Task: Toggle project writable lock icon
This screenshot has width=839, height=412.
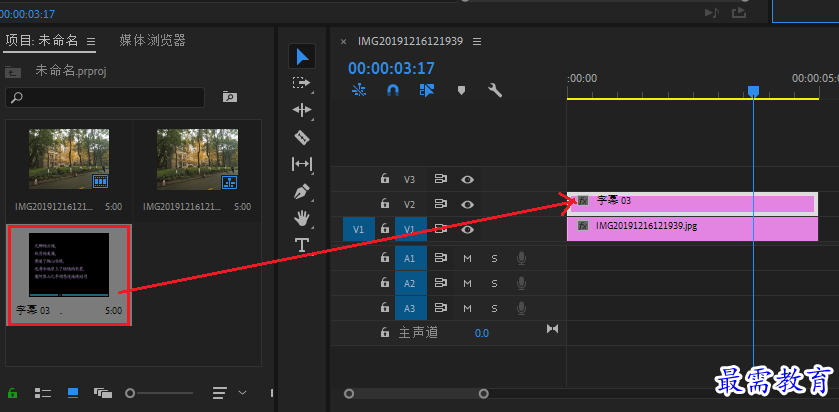Action: click(12, 393)
